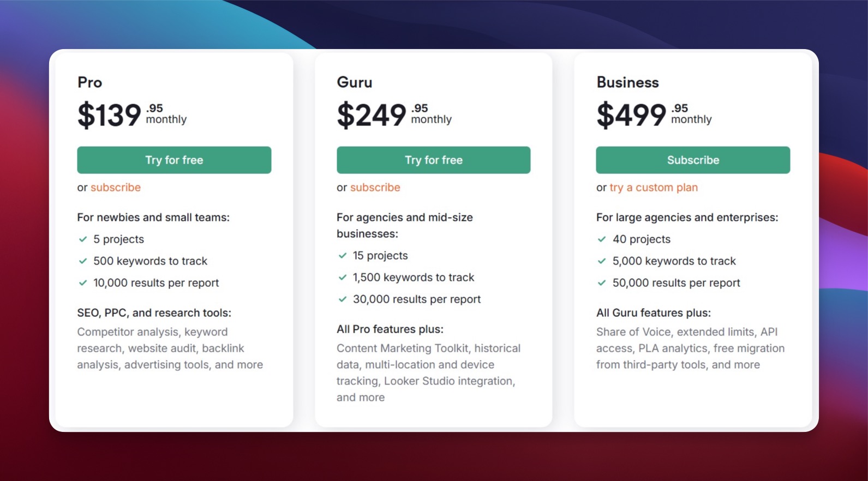868x481 pixels.
Task: Click the checkmark beside 15 projects
Action: point(343,255)
